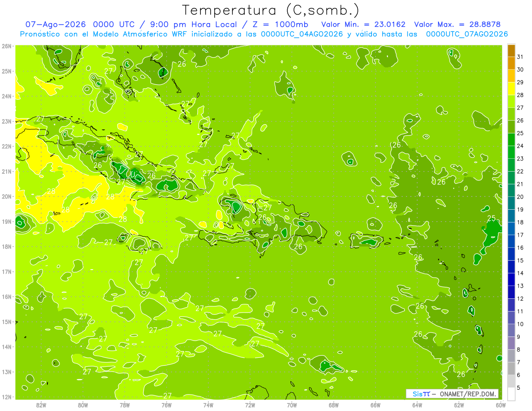Click the '23N' latitude axis label
Image resolution: width=532 pixels, height=411 pixels.
click(x=7, y=121)
